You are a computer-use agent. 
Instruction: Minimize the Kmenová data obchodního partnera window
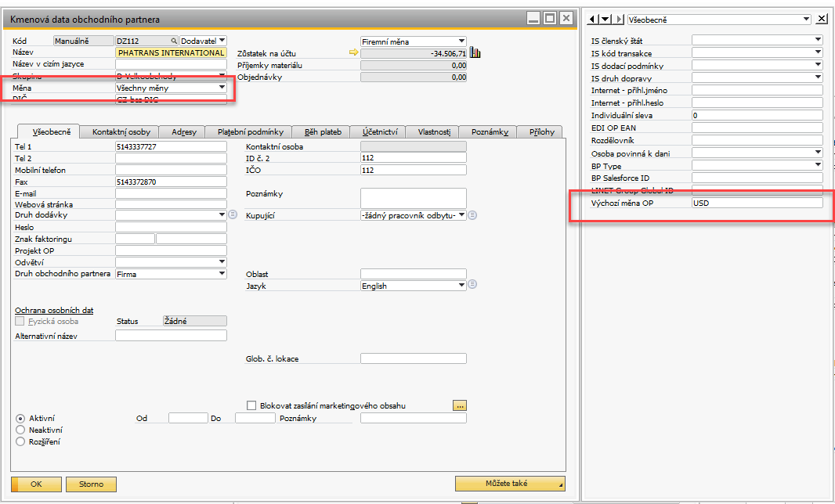[533, 18]
